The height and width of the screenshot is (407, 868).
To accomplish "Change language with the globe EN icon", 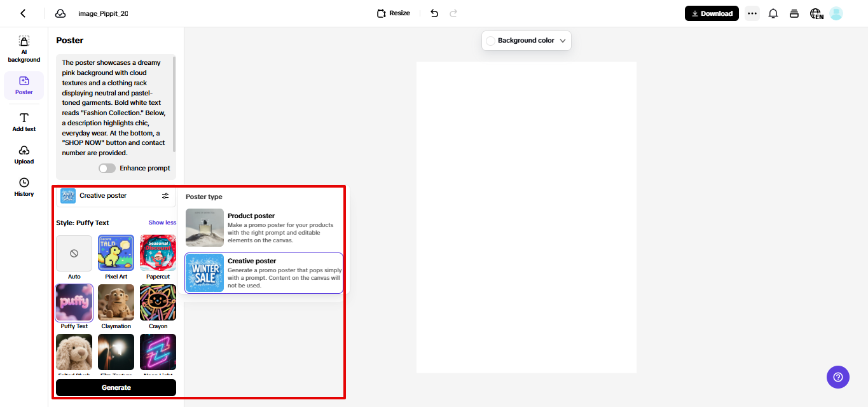I will [x=816, y=13].
